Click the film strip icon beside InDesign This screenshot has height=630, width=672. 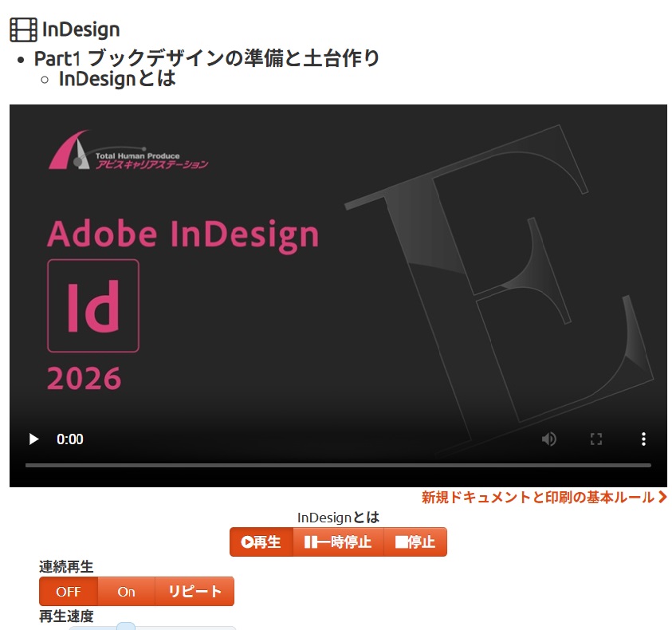coord(24,30)
